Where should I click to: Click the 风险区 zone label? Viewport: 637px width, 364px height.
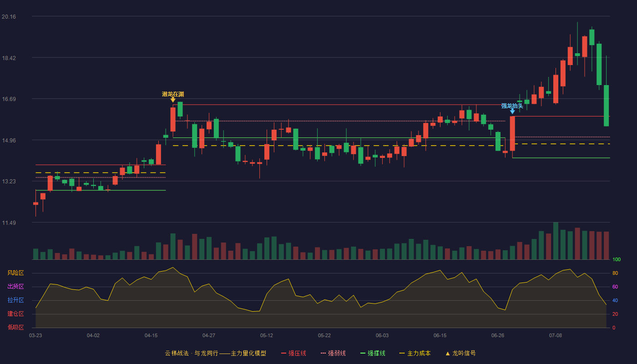[15, 273]
